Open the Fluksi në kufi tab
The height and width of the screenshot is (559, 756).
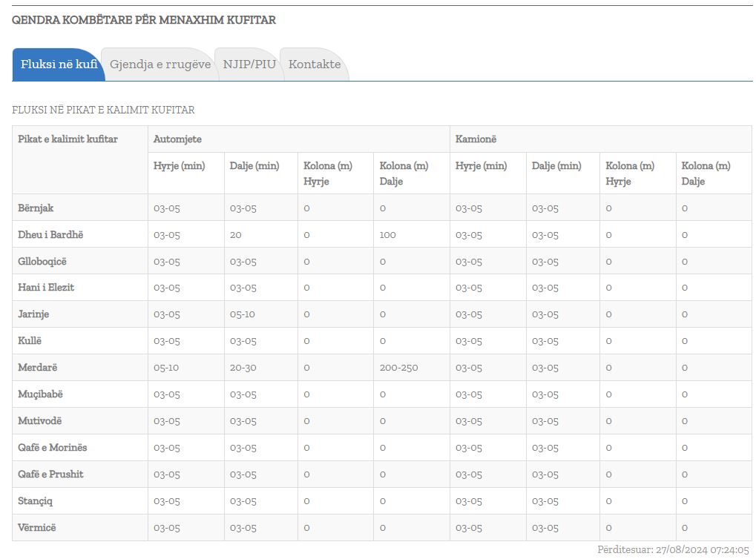(59, 64)
